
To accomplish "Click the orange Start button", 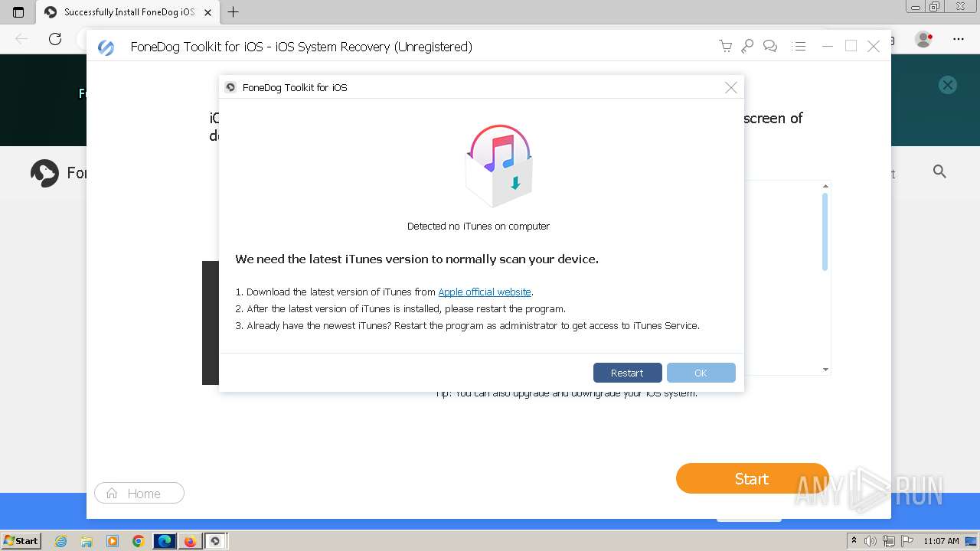I will tap(752, 478).
